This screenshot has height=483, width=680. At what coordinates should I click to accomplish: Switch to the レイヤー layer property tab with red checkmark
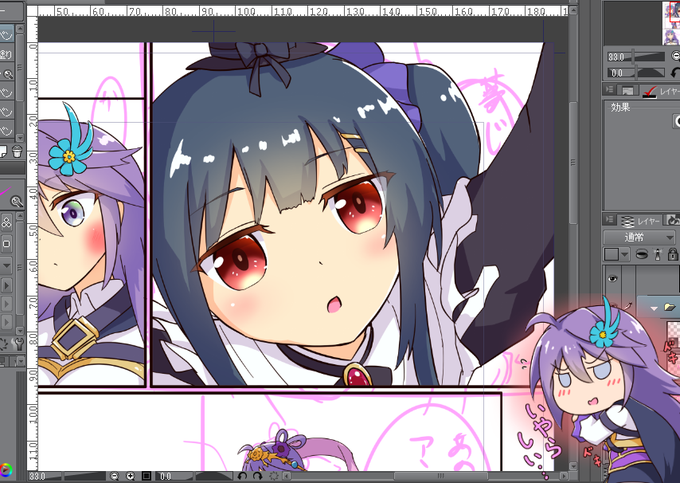click(661, 91)
